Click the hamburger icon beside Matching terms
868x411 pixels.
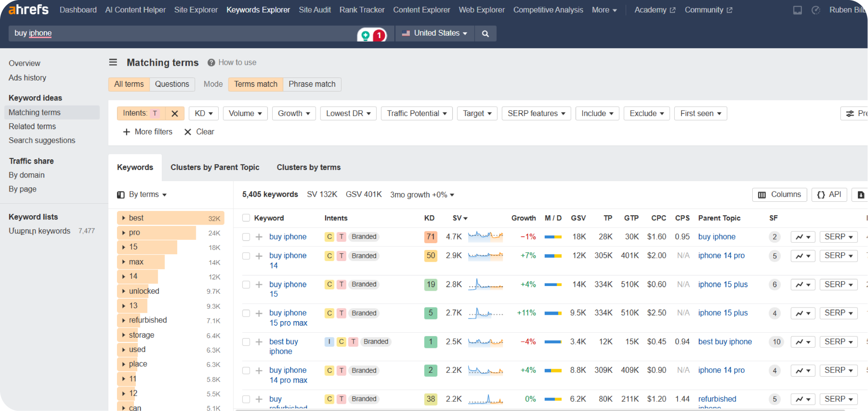[113, 62]
